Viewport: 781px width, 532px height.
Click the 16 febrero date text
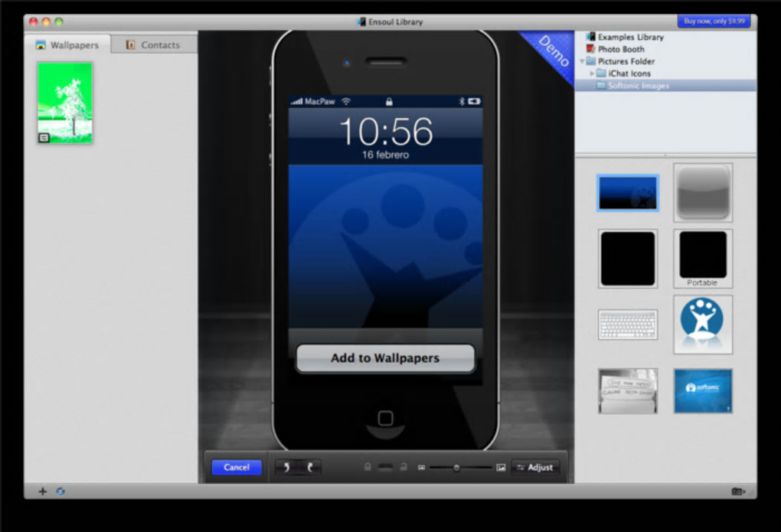coord(385,155)
